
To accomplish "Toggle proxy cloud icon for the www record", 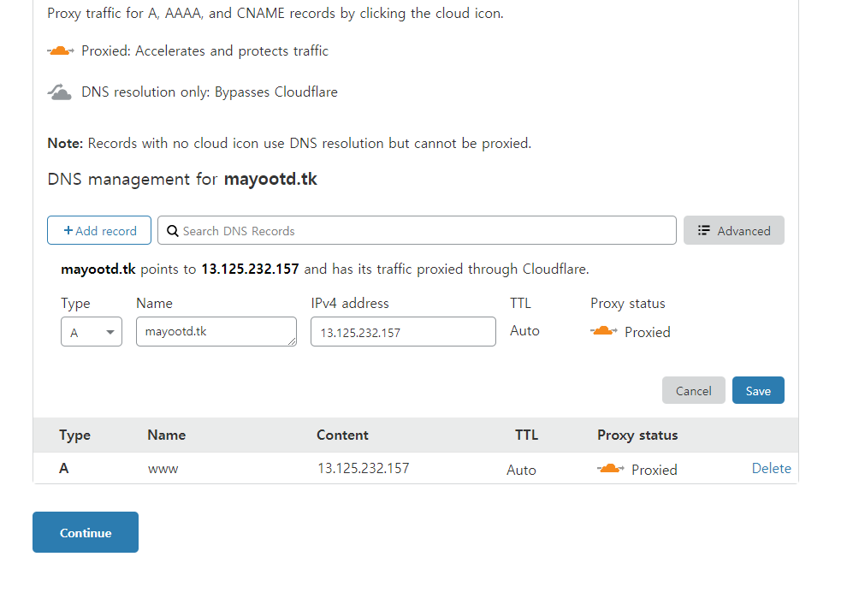I will (610, 469).
